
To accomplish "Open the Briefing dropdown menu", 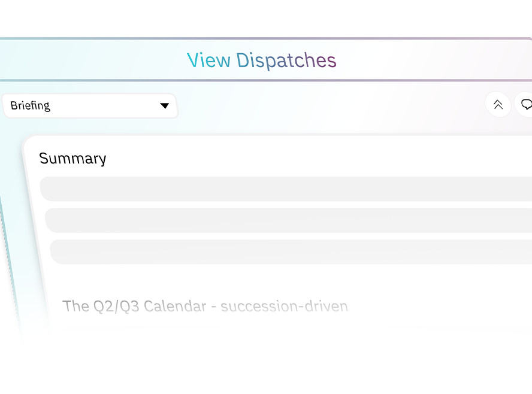I will point(90,106).
